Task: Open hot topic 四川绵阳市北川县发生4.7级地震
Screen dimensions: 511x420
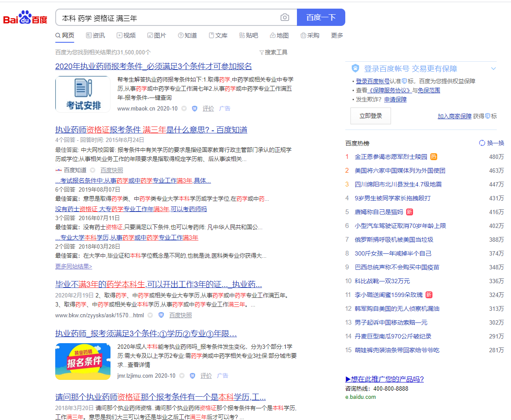Action: coord(398,184)
